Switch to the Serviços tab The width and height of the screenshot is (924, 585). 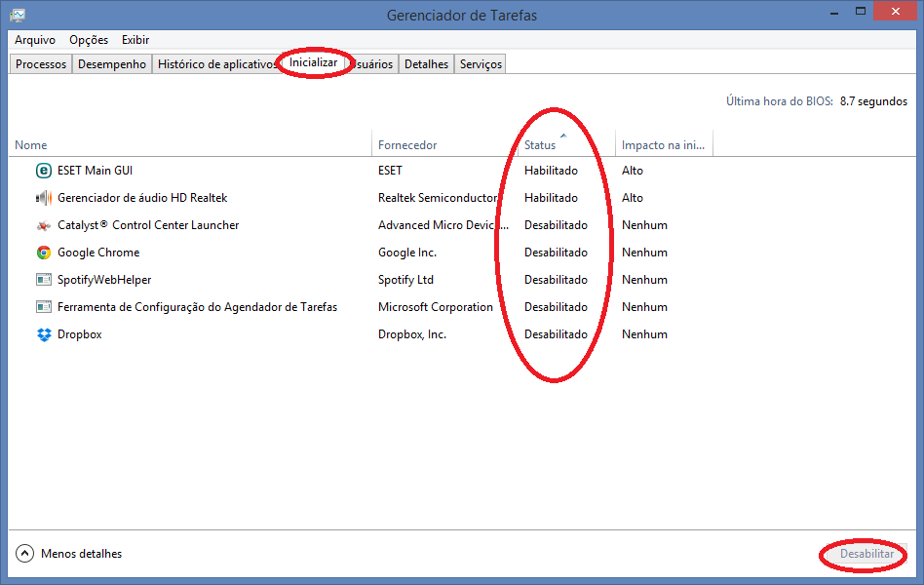(481, 63)
